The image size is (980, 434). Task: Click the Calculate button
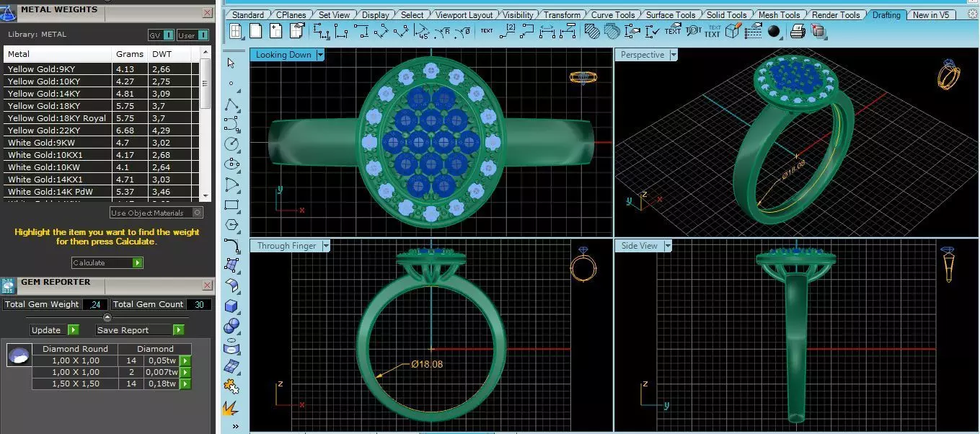[107, 262]
